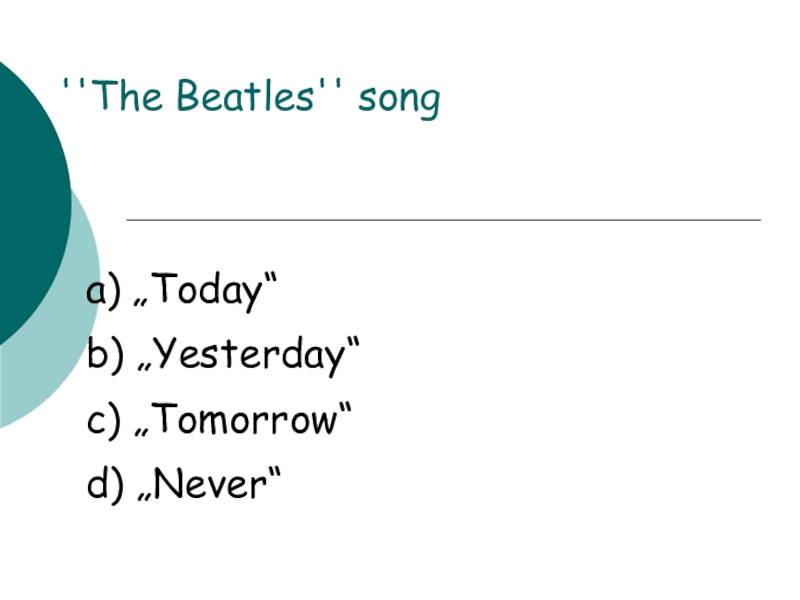
Task: Click the "a)" option letter
Action: 104,291
